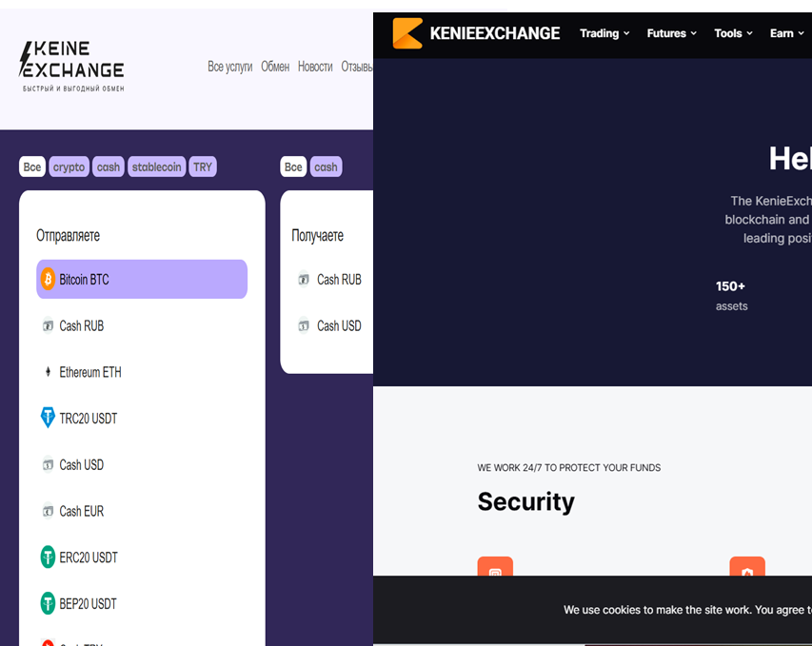
Task: Choose Cash EUR to send
Action: tap(142, 511)
